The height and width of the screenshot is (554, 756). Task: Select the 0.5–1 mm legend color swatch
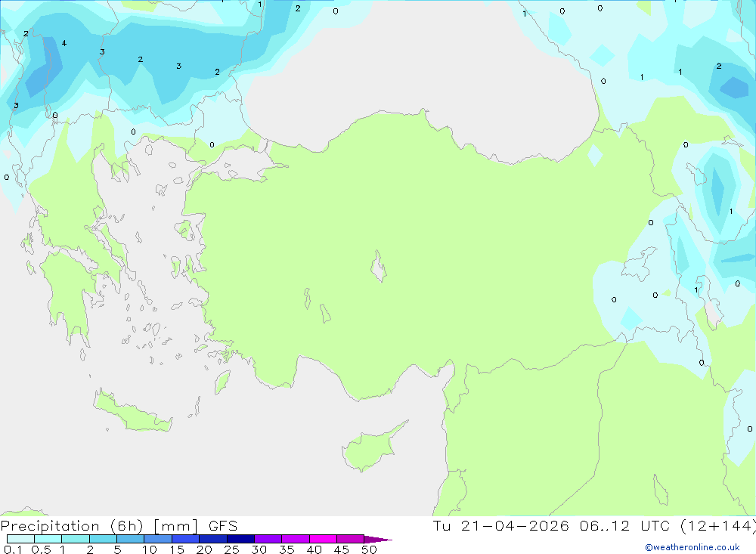[x=48, y=539]
